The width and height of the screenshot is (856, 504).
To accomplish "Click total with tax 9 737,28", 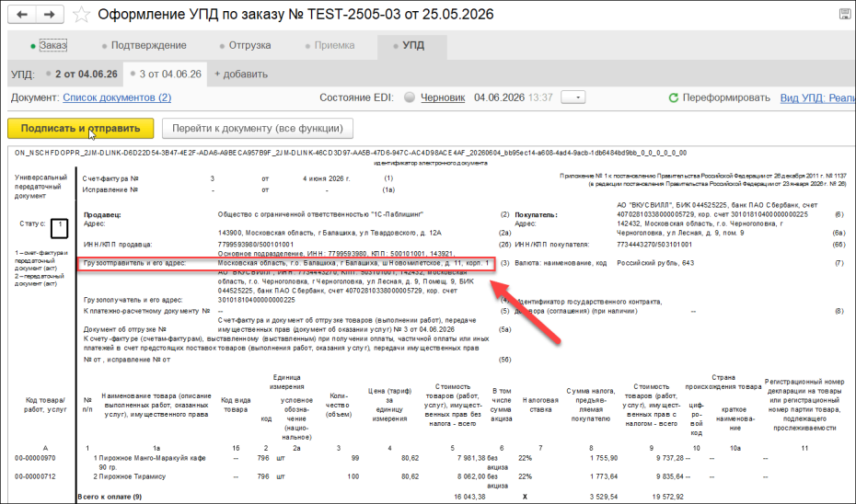I will point(670,458).
